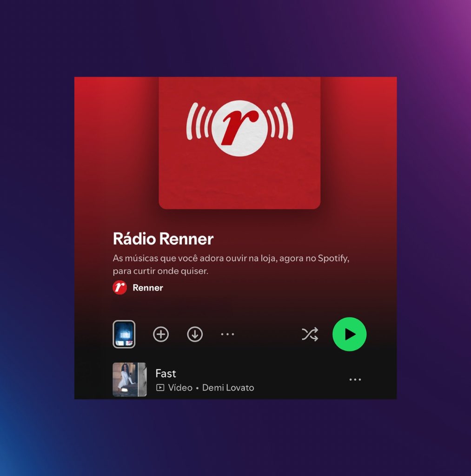Click the Demi Lovato artist name
Screen dimensions: 471x476
228,388
